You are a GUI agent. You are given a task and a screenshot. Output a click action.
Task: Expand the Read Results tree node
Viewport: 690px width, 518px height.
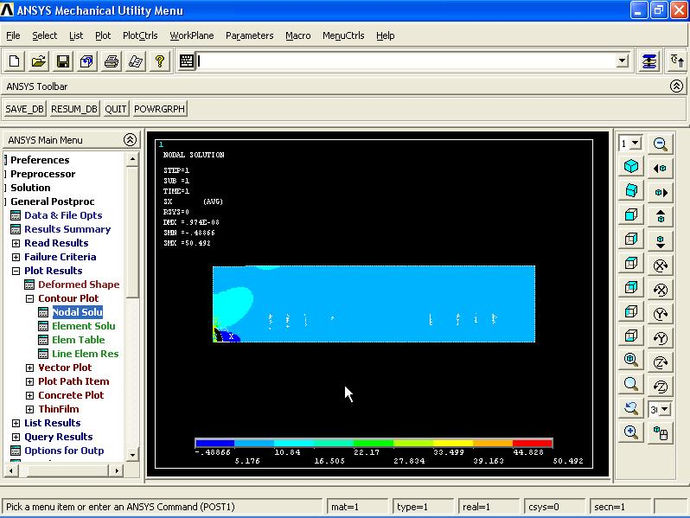point(16,243)
